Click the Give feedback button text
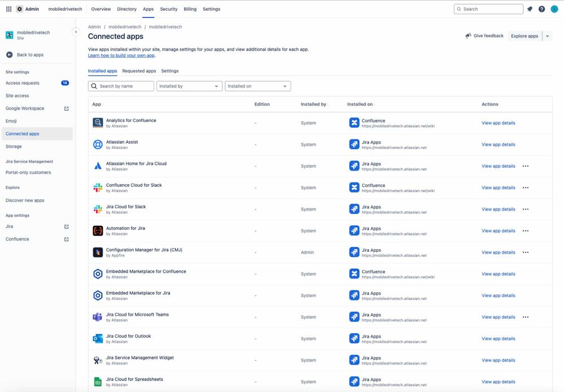The image size is (564, 392). click(x=488, y=36)
